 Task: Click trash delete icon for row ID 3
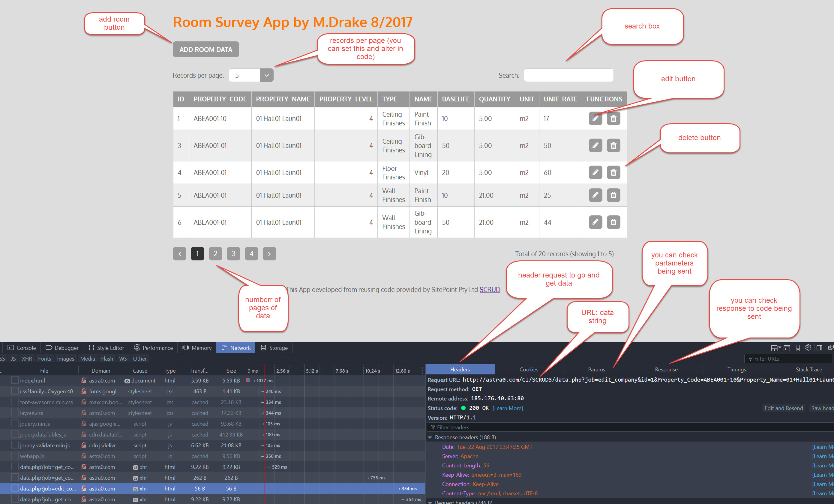coord(613,145)
